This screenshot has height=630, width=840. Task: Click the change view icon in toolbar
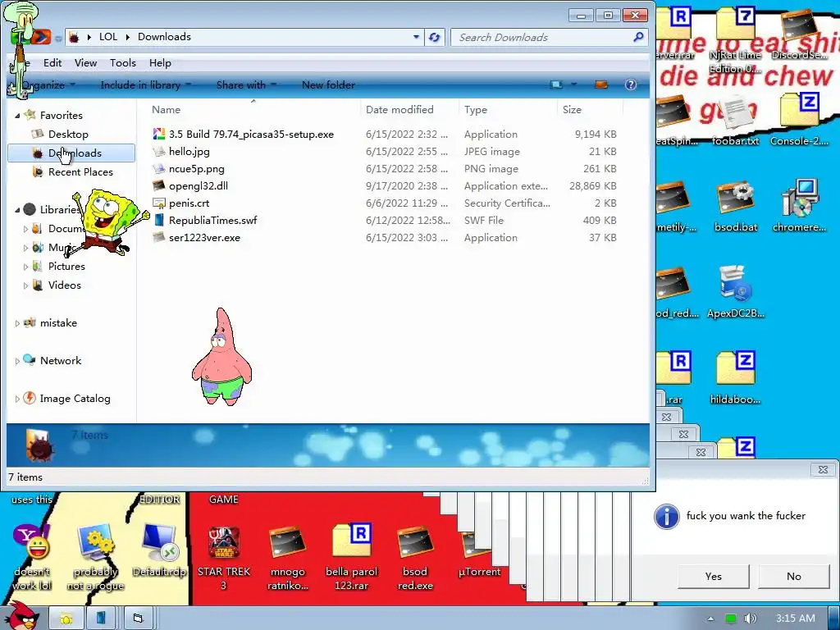point(557,84)
